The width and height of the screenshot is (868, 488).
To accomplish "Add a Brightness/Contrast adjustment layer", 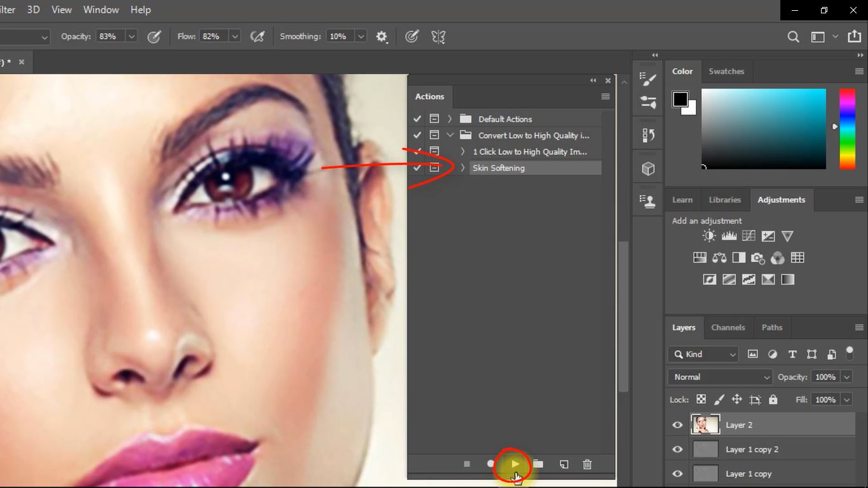I will (x=708, y=236).
